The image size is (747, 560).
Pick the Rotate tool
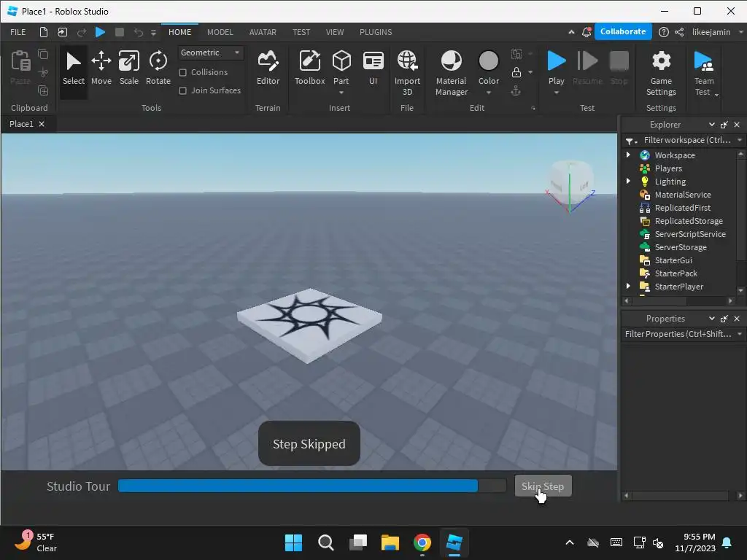(158, 69)
